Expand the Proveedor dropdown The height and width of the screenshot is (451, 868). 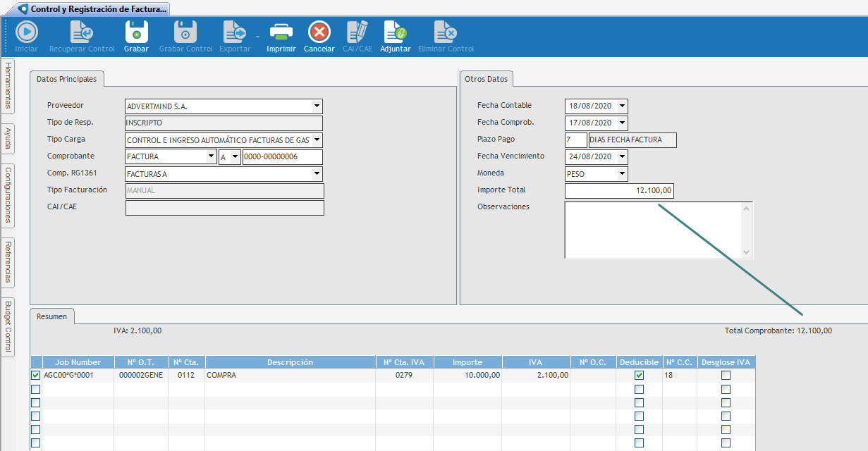point(317,106)
